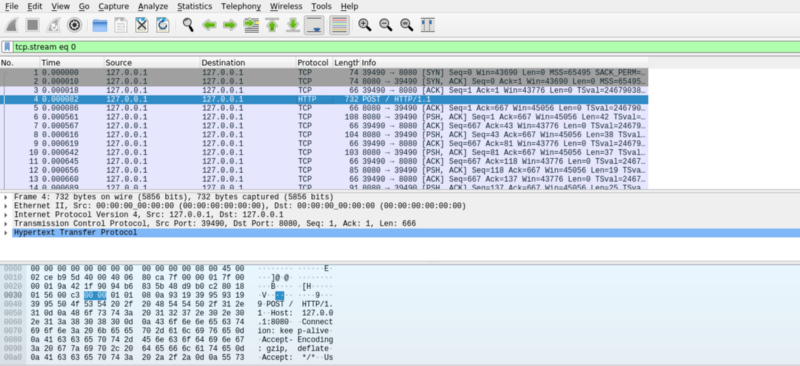Expand the Frame 4 details row
The image size is (800, 366).
[x=5, y=197]
